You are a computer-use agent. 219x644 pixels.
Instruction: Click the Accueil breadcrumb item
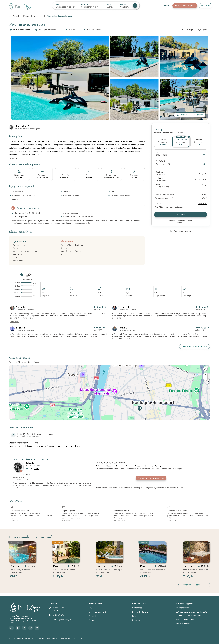(16, 16)
